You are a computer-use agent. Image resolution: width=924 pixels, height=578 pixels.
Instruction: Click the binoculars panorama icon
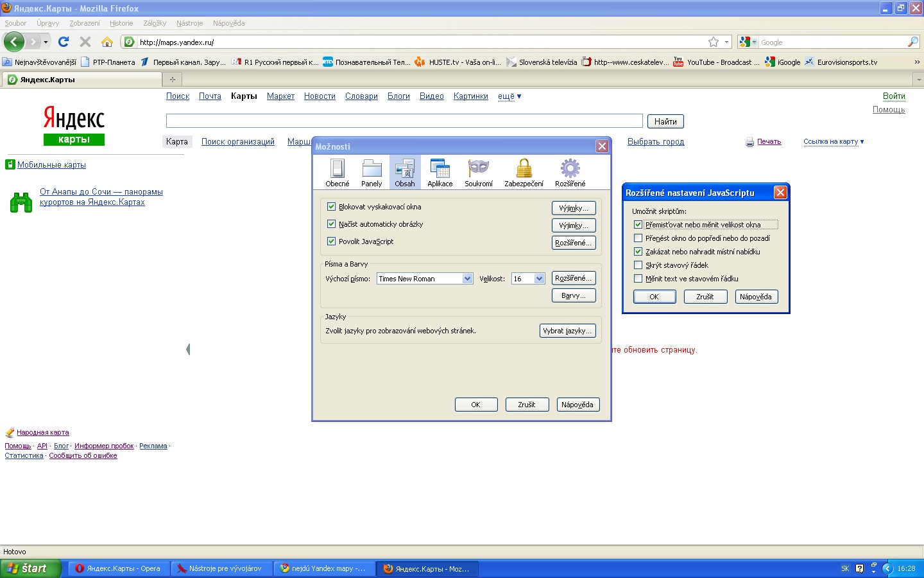point(21,202)
